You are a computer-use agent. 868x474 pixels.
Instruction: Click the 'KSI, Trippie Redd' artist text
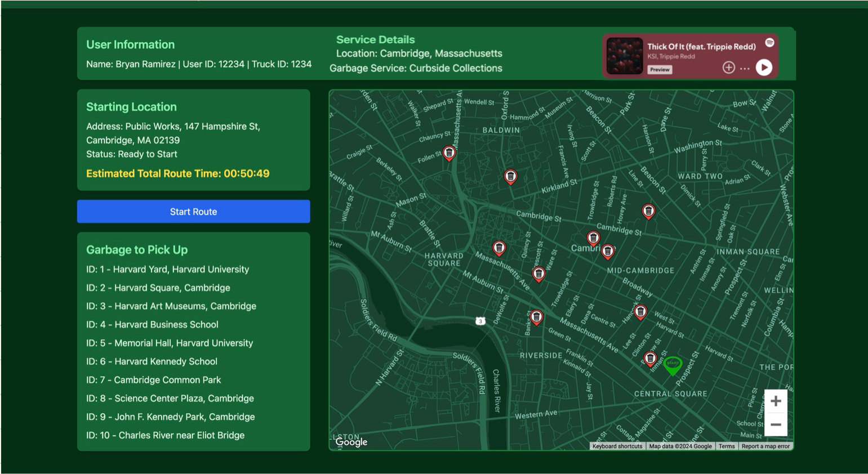[671, 56]
